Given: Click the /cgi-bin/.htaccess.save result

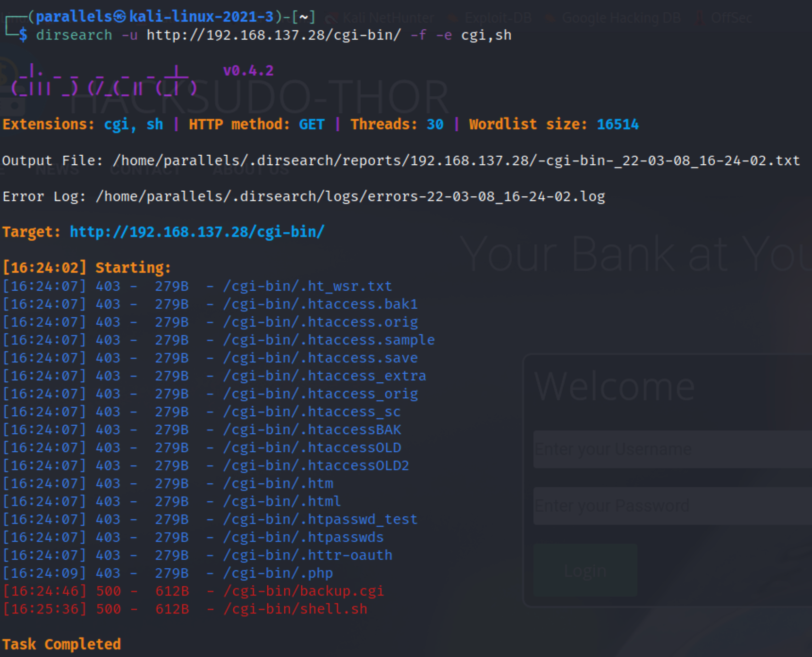Looking at the screenshot, I should point(320,358).
